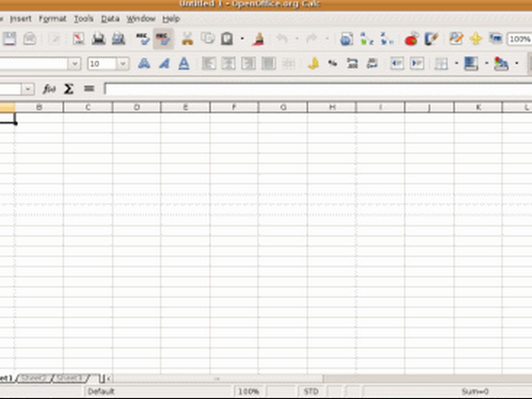Click the Print file directly icon

click(x=99, y=39)
